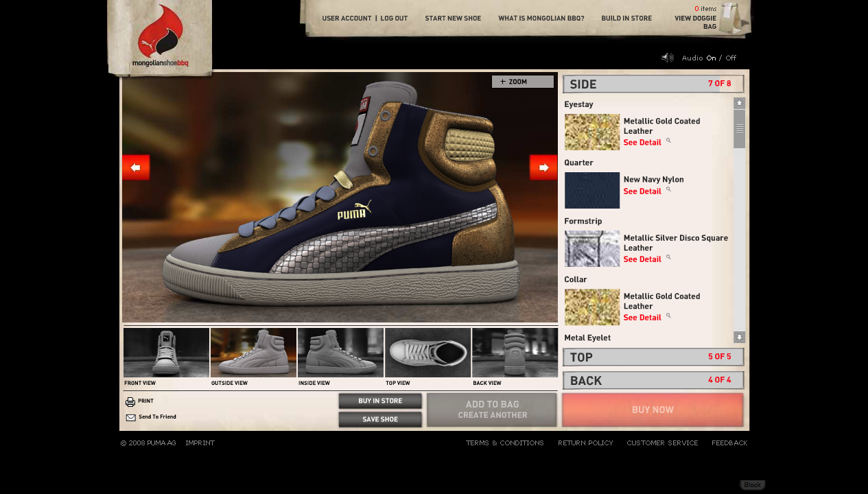Open See Detail for Eyestay material
This screenshot has height=494, width=868.
642,143
